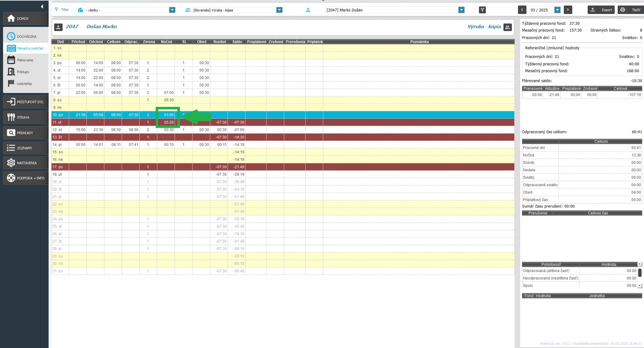Click the Tlačiť print button
Screen dimensions: 644x348
(630, 10)
